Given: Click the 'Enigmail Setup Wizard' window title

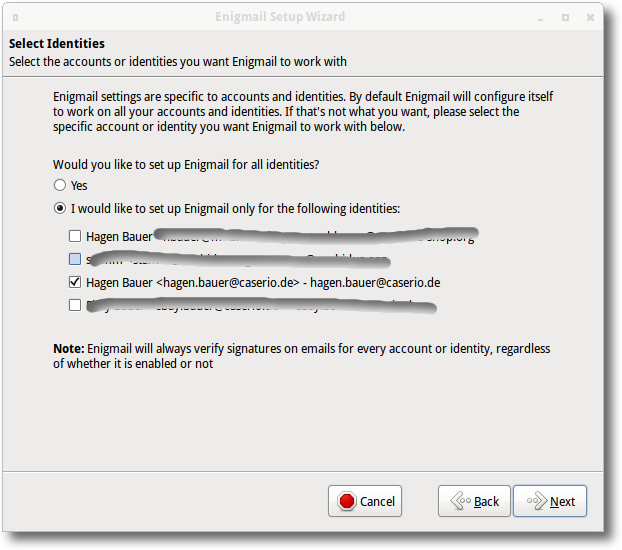Looking at the screenshot, I should pos(280,17).
